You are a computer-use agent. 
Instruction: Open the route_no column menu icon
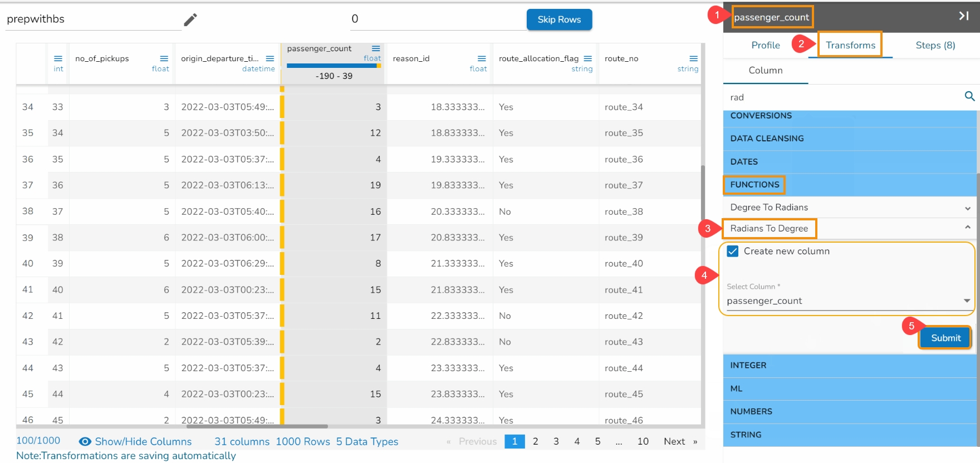pos(693,59)
